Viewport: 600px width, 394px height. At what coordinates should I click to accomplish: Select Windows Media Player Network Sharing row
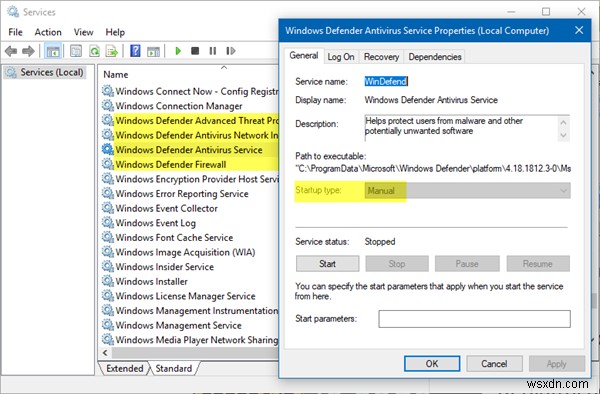[x=190, y=339]
